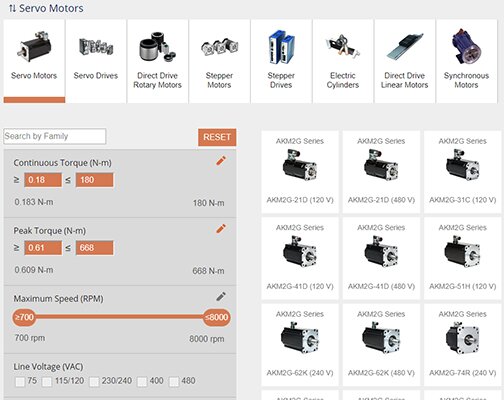Open the AKM2G-21D (480 V) motor card
The image size is (504, 400).
[381, 172]
